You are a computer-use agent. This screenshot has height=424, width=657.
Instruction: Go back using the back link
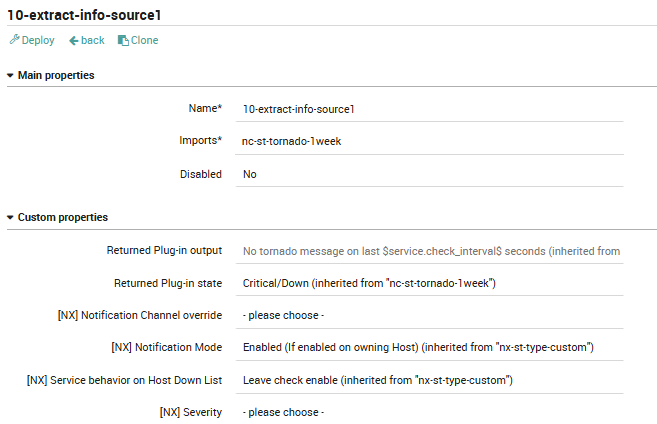pos(87,40)
